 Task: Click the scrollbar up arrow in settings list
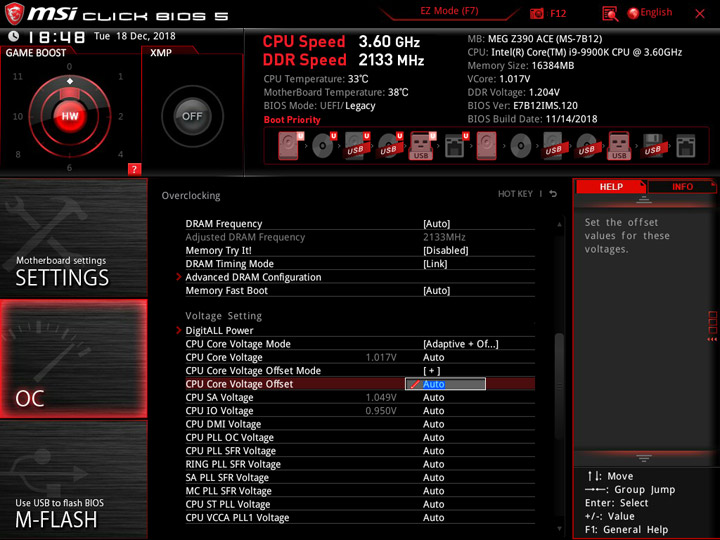[559, 225]
